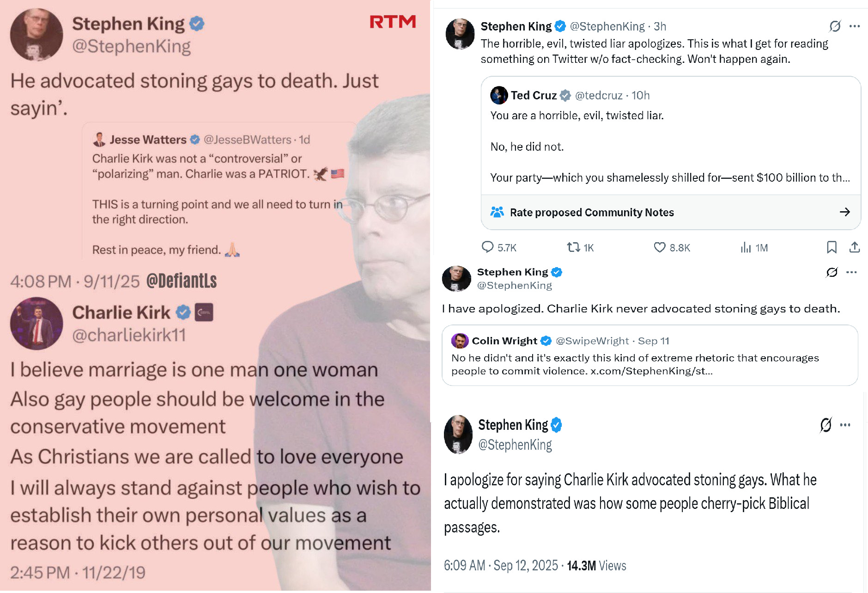Screen dimensions: 868x593
Task: Bookmark the Ted Cruz quote tweet
Action: 832,247
